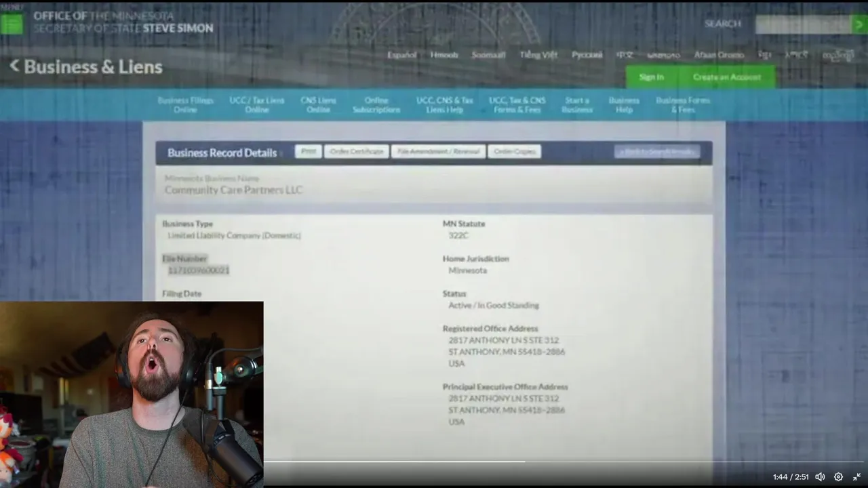Click the Print button
Screen dimensions: 868x488
coord(309,151)
